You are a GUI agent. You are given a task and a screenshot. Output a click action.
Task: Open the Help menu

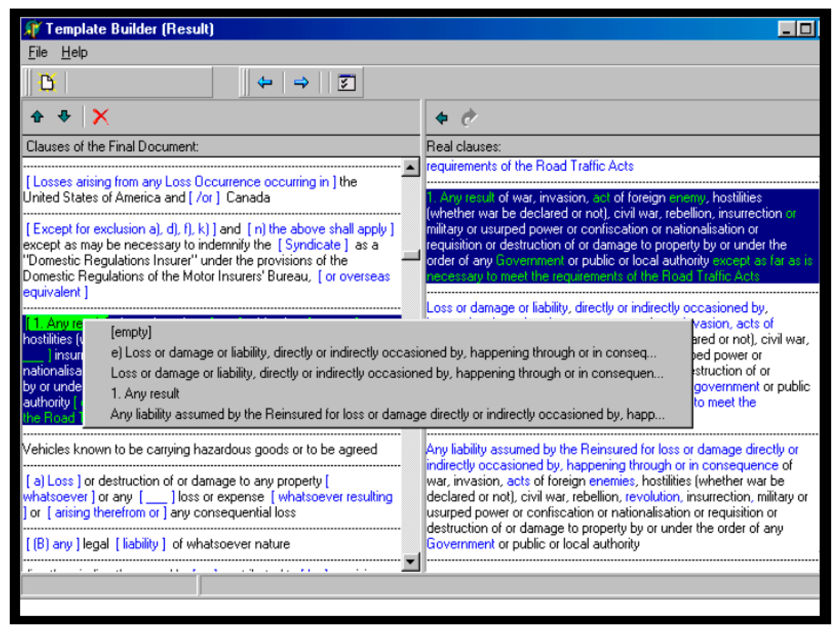coord(74,52)
